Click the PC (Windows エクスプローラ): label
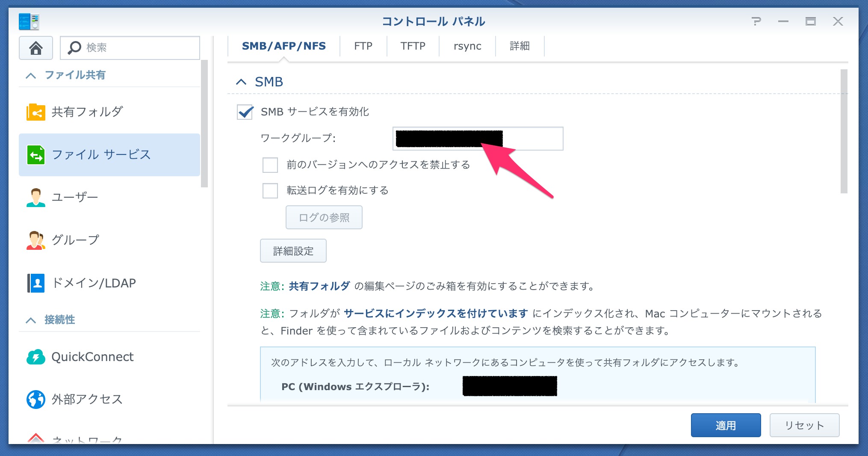Image resolution: width=868 pixels, height=456 pixels. coord(355,387)
